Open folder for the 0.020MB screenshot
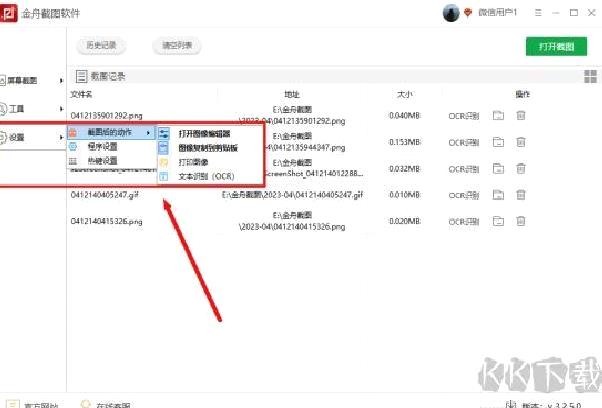602x408 pixels. click(498, 221)
